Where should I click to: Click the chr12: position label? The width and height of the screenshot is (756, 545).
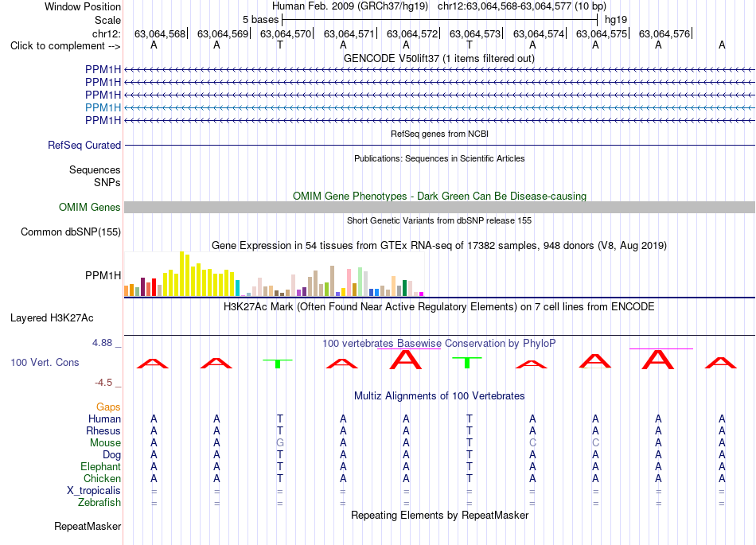106,33
